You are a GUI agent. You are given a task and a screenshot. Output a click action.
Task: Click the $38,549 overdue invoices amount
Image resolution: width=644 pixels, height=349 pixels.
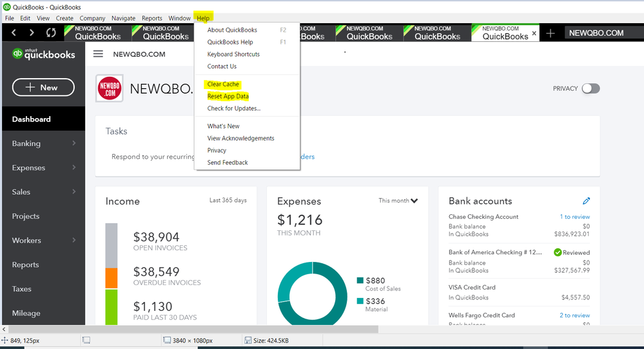click(156, 272)
